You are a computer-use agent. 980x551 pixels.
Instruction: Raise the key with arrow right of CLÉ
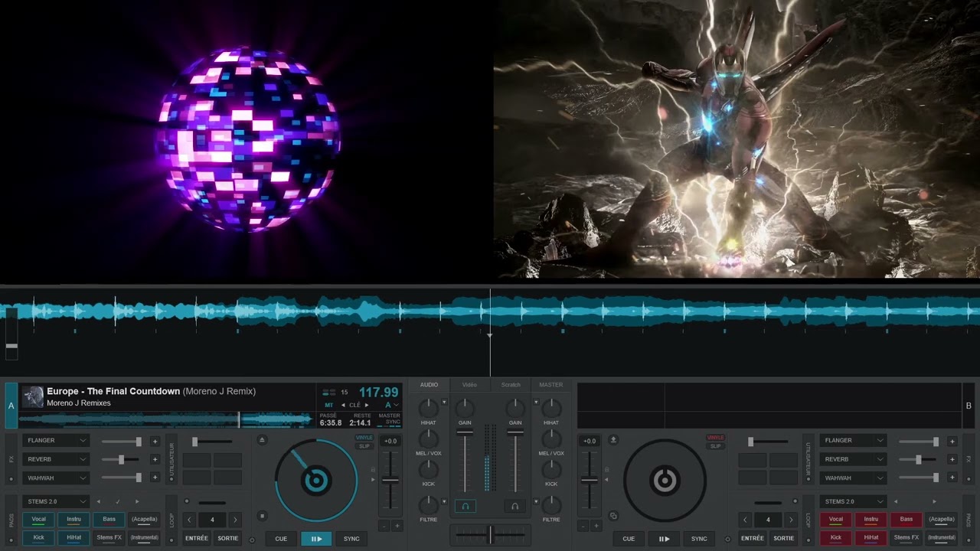point(367,405)
